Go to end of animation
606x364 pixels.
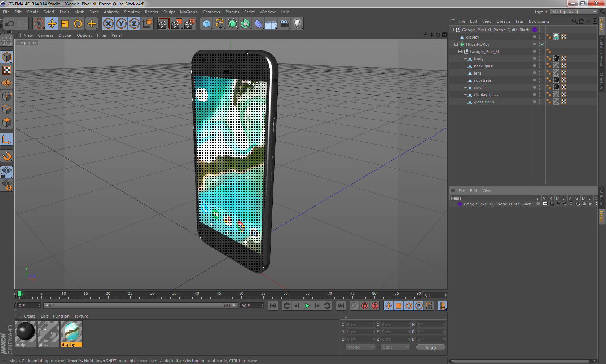coord(341,306)
